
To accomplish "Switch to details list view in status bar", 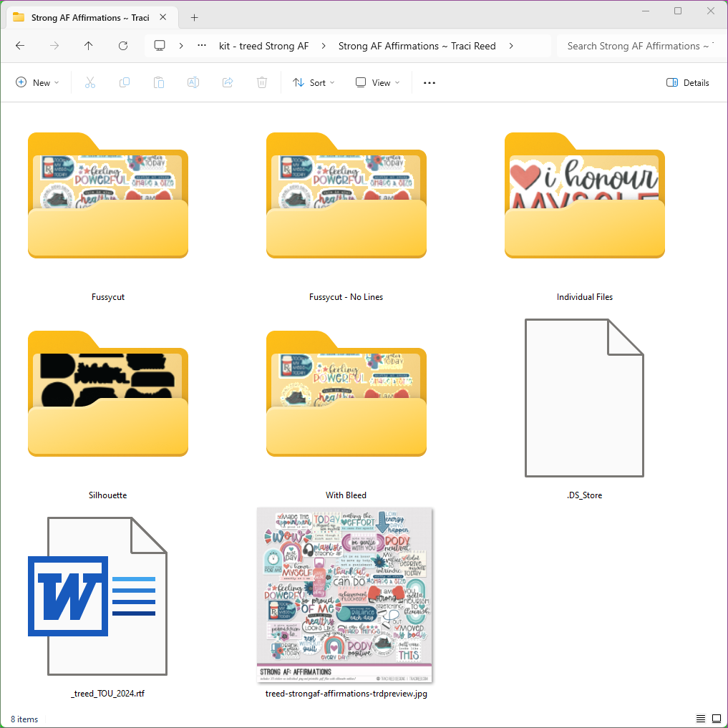I will tap(701, 719).
